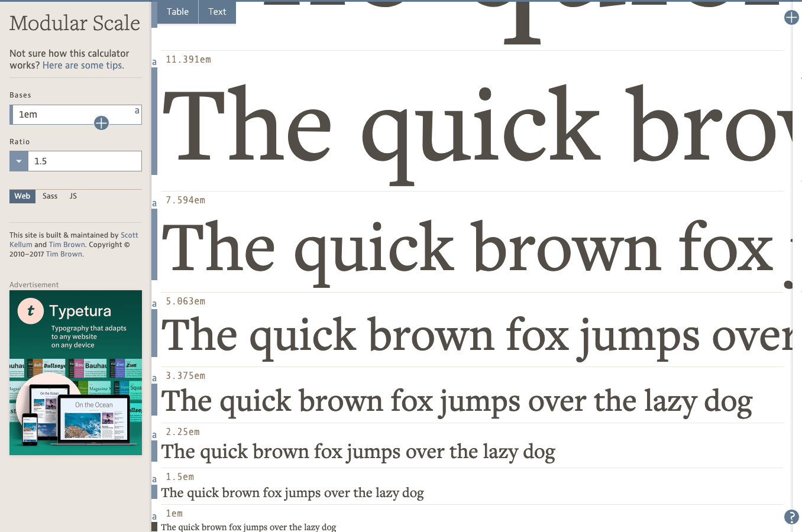Viewport: 802px width, 532px height.
Task: Visit the first Tim Brown link
Action: [x=67, y=245]
